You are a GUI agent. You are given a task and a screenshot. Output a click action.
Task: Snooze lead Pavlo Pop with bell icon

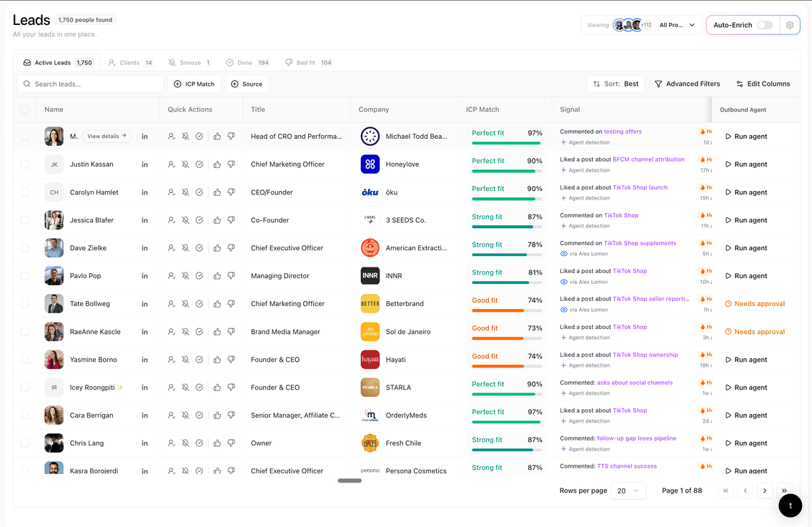185,276
